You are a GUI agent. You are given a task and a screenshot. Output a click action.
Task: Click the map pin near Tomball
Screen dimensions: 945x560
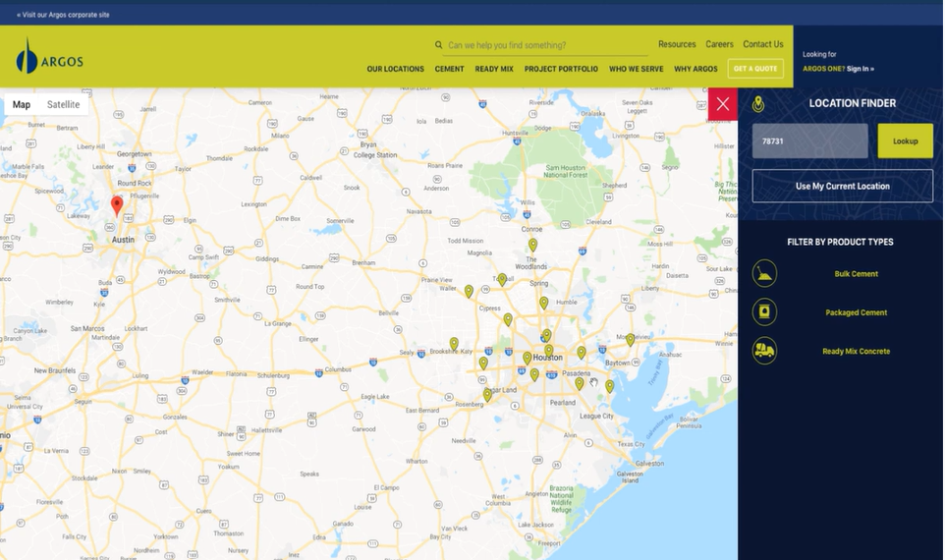(502, 279)
